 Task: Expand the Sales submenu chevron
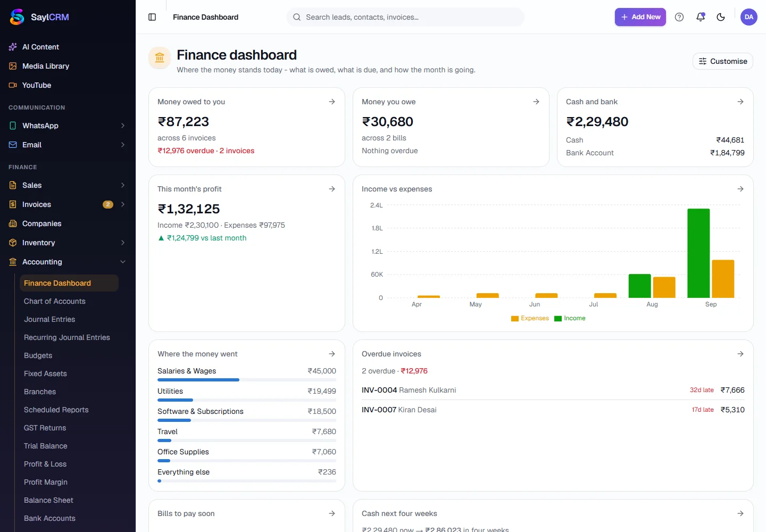[x=123, y=185]
